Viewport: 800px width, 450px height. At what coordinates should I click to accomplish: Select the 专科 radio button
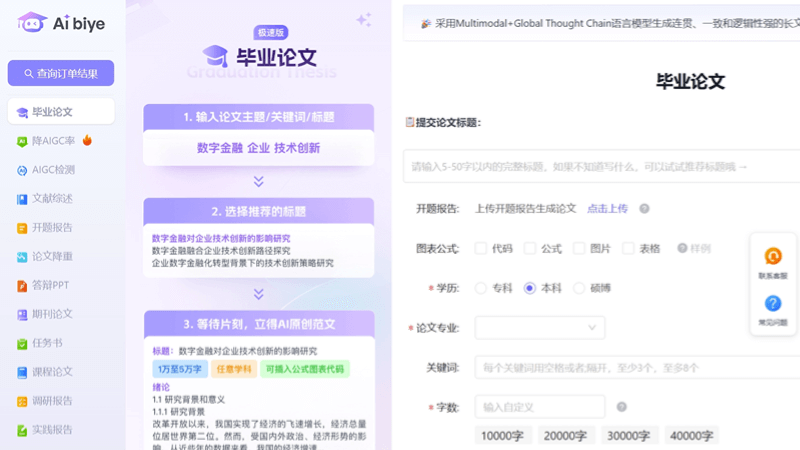coord(481,288)
